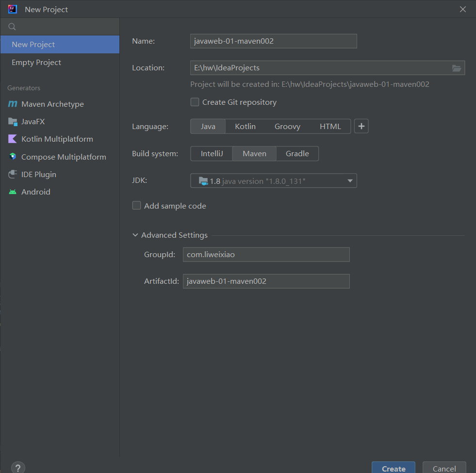Click the Kotlin Multiplatform icon
Image resolution: width=476 pixels, height=473 pixels.
[x=13, y=139]
